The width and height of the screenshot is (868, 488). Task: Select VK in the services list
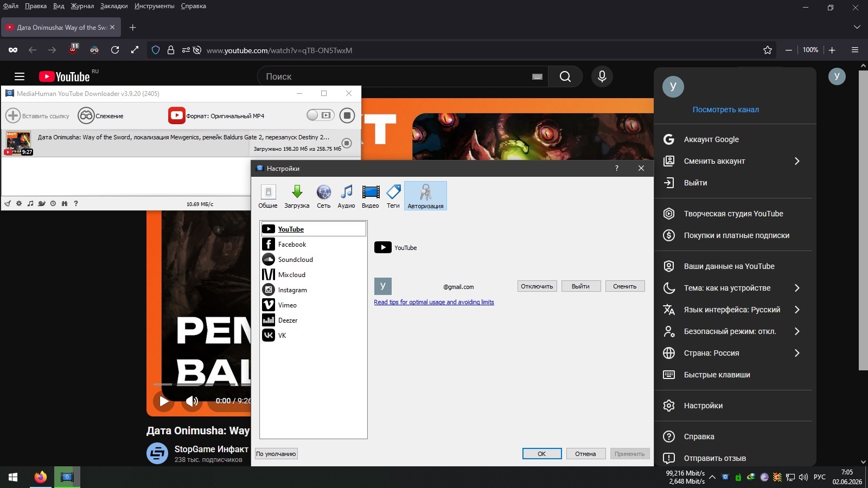[314, 336]
